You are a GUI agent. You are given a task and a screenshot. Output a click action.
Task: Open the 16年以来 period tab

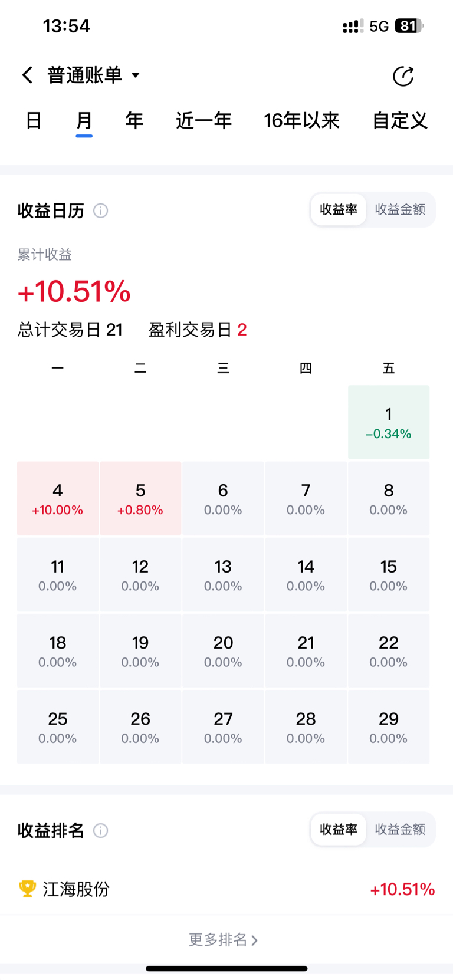coord(301,120)
